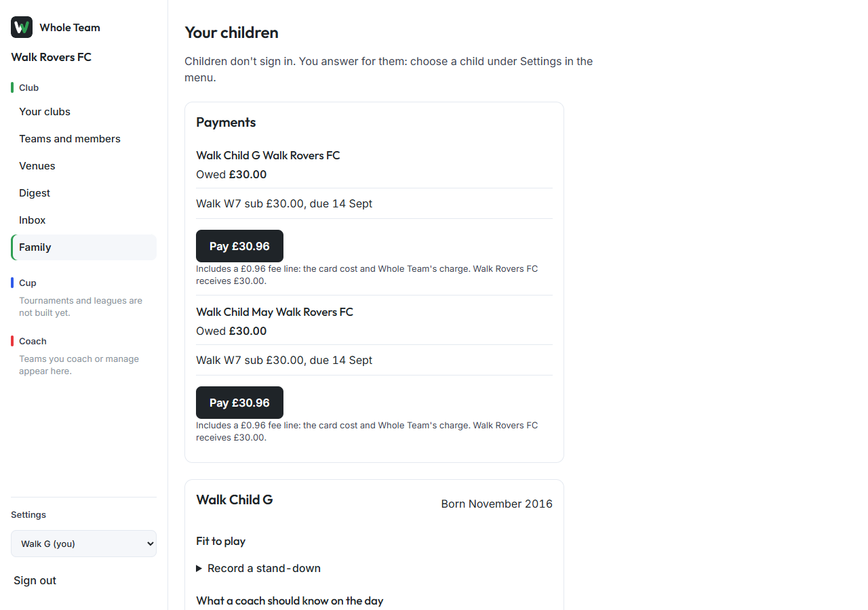The width and height of the screenshot is (868, 610).
Task: Pay £30.96 for Walk Child G
Action: coord(239,246)
